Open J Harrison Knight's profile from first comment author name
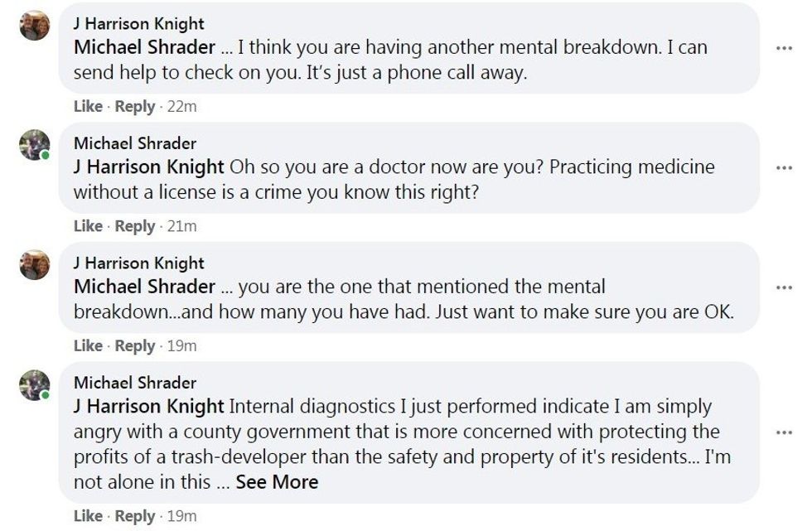Screen dimensions: 812x531 click(138, 24)
